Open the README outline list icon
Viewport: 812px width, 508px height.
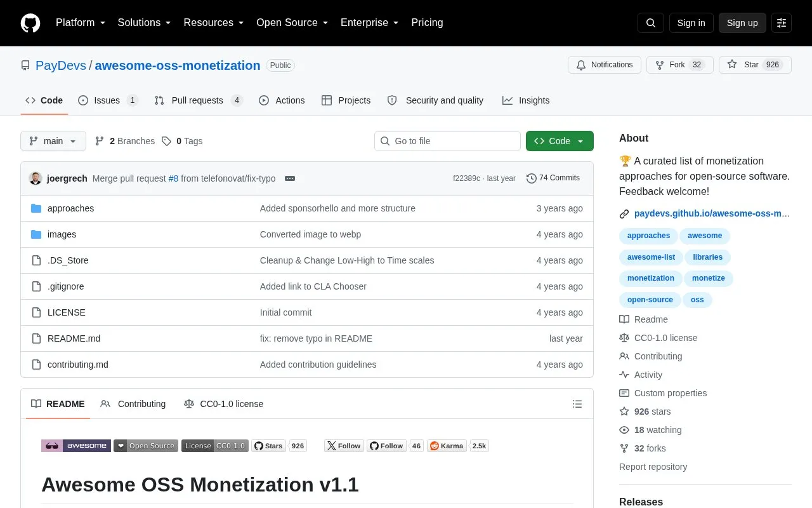tap(577, 404)
